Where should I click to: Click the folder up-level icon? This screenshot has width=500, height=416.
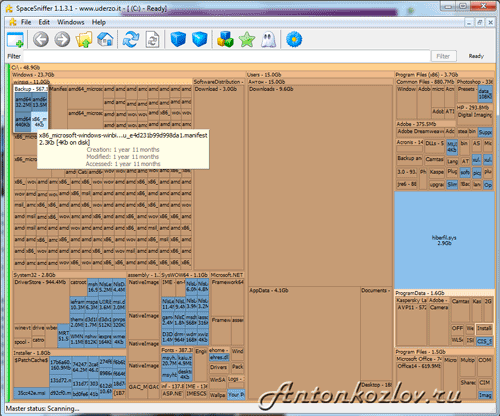pyautogui.click(x=84, y=40)
